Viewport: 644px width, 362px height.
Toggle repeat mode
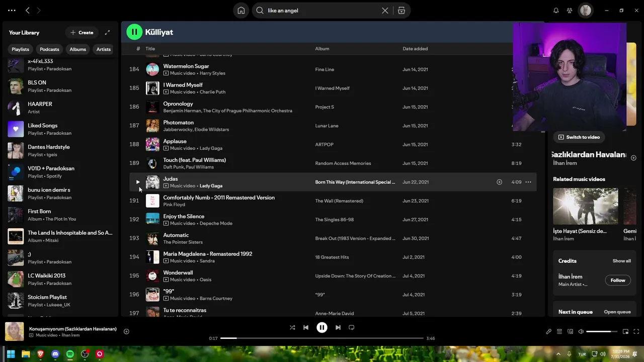coord(352,327)
